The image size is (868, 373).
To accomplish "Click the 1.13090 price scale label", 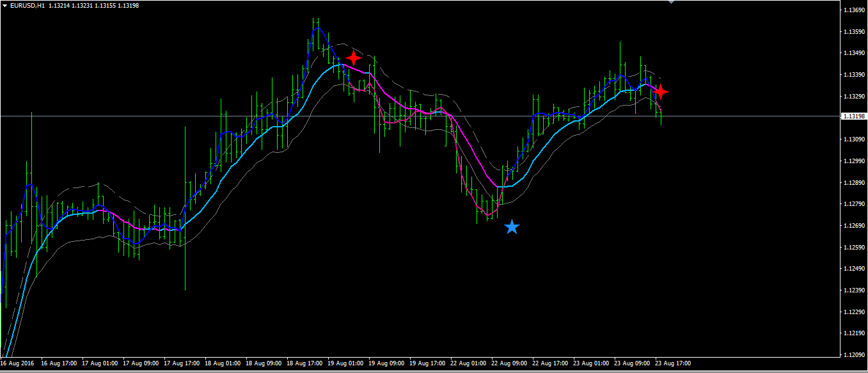I will tap(854, 139).
